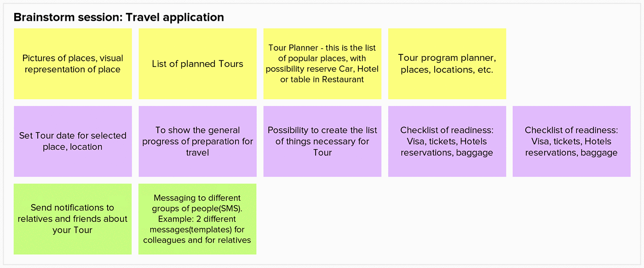644x268 pixels.
Task: Select the 'List of planned Tours' note
Action: [197, 64]
